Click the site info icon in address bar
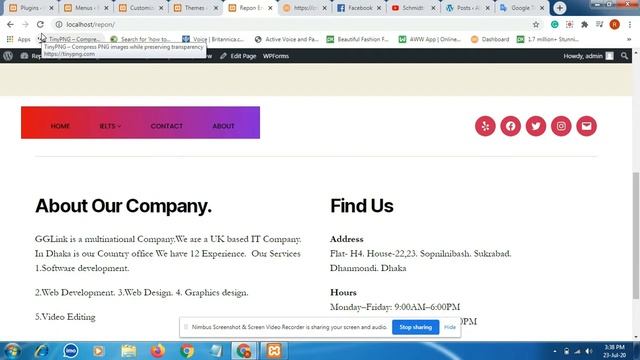The width and height of the screenshot is (640, 360). [x=59, y=24]
